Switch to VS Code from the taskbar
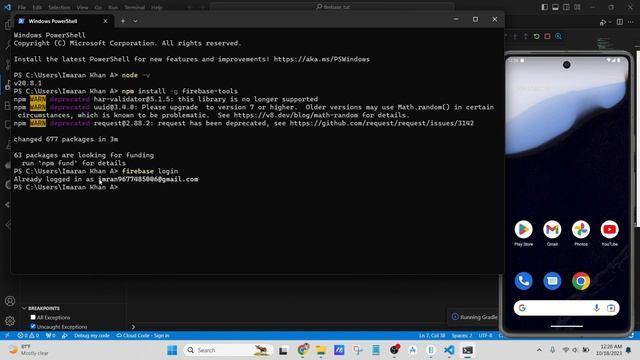640x360 pixels. point(449,350)
